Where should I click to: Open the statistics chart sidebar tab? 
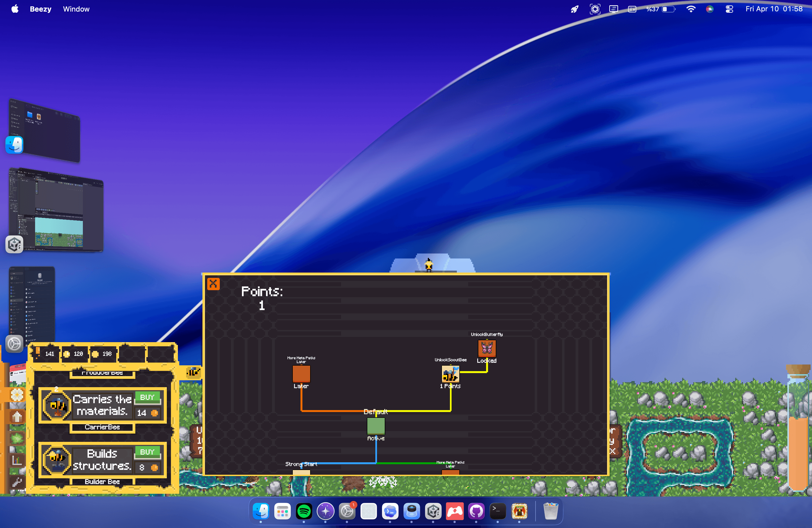click(x=17, y=460)
